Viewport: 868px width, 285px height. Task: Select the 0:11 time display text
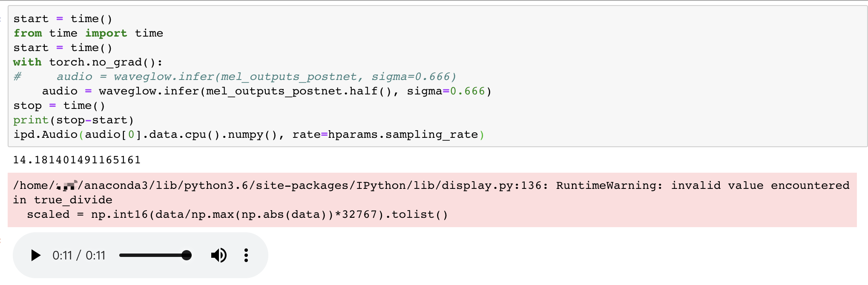click(79, 255)
